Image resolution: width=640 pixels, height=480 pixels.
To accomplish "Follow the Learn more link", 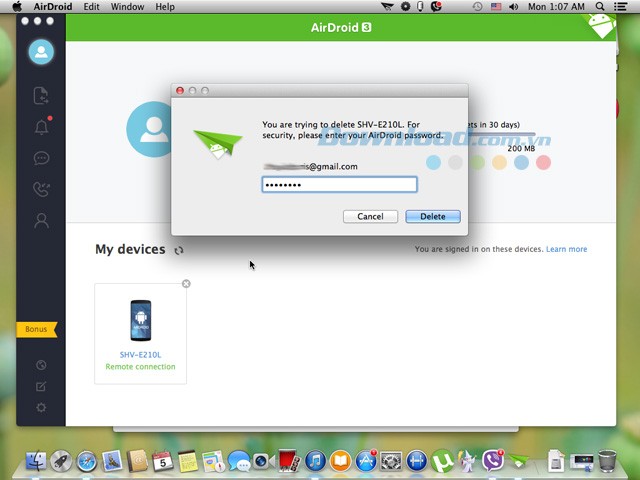I will [x=566, y=249].
